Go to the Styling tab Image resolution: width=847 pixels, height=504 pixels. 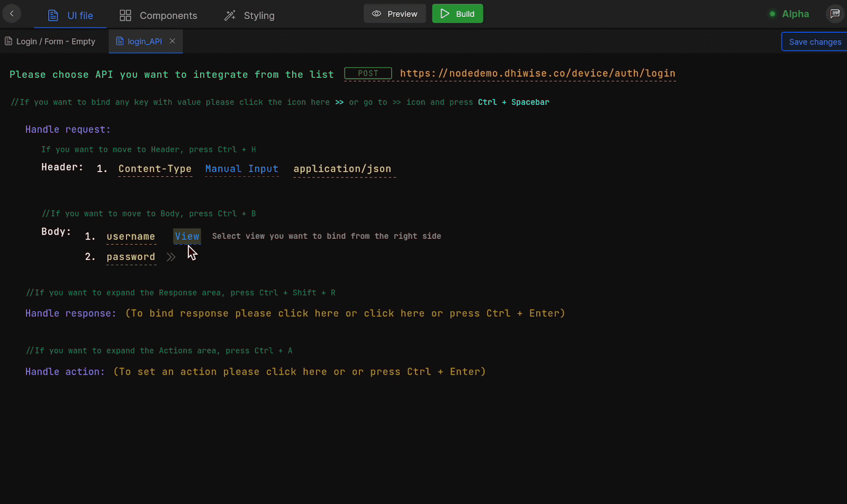click(249, 15)
